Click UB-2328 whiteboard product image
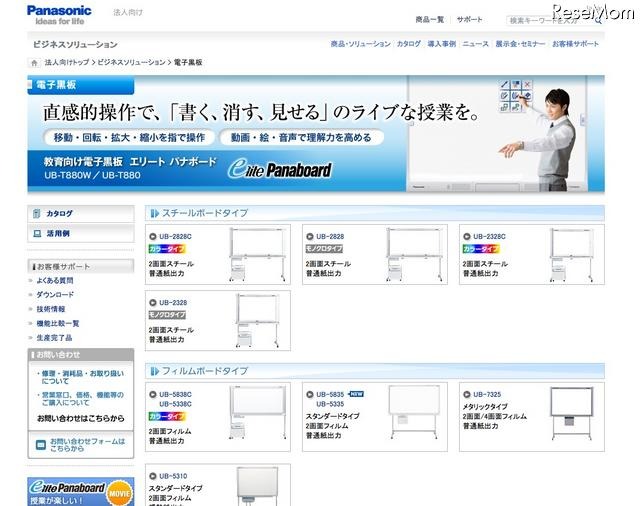This screenshot has height=506, width=640. [258, 321]
